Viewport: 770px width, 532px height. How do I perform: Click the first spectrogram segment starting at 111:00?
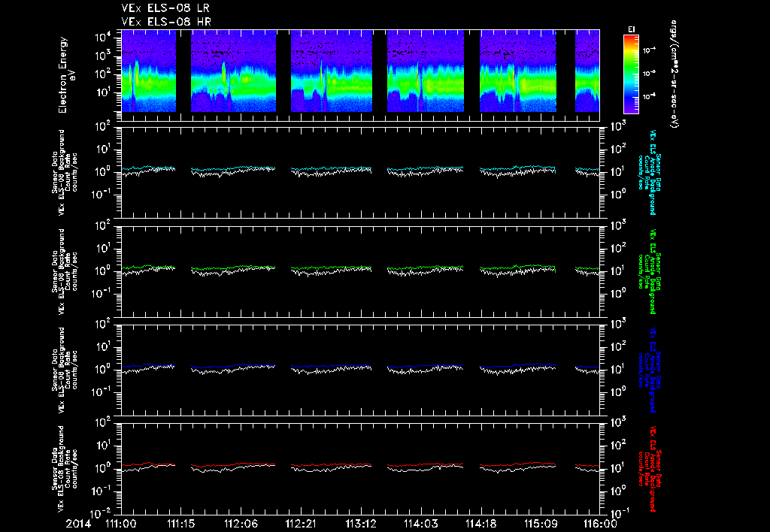click(x=149, y=71)
